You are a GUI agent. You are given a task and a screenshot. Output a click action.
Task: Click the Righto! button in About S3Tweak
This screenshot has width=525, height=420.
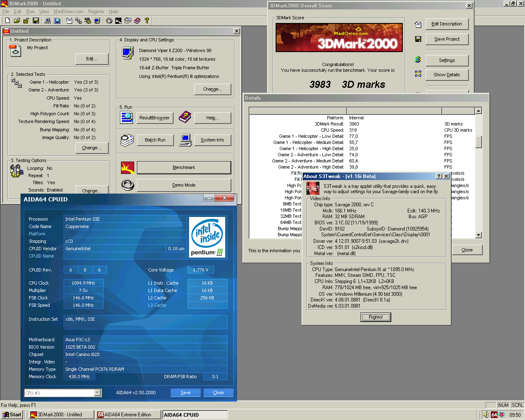click(x=376, y=317)
